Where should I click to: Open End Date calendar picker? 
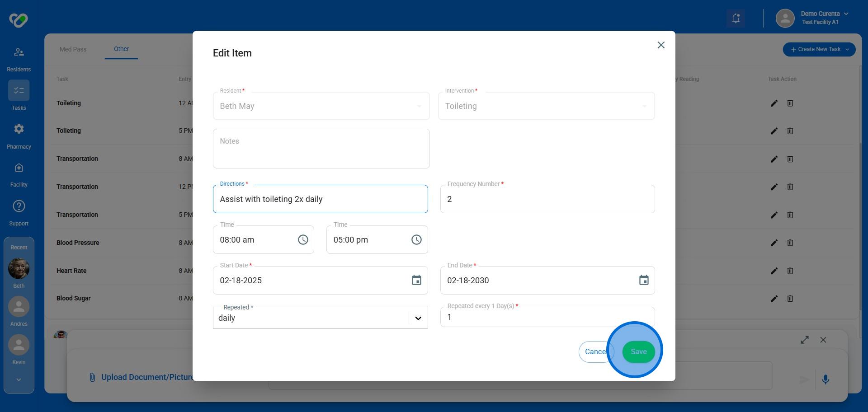tap(644, 280)
